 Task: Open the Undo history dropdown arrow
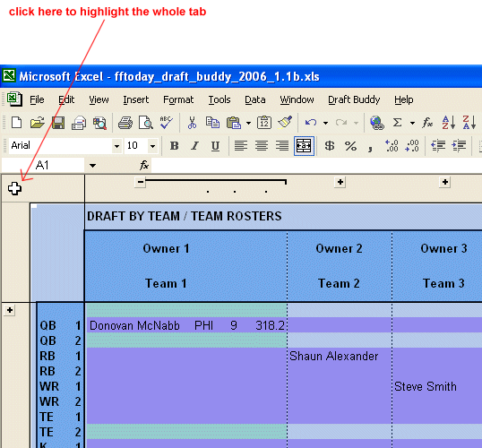coord(325,124)
